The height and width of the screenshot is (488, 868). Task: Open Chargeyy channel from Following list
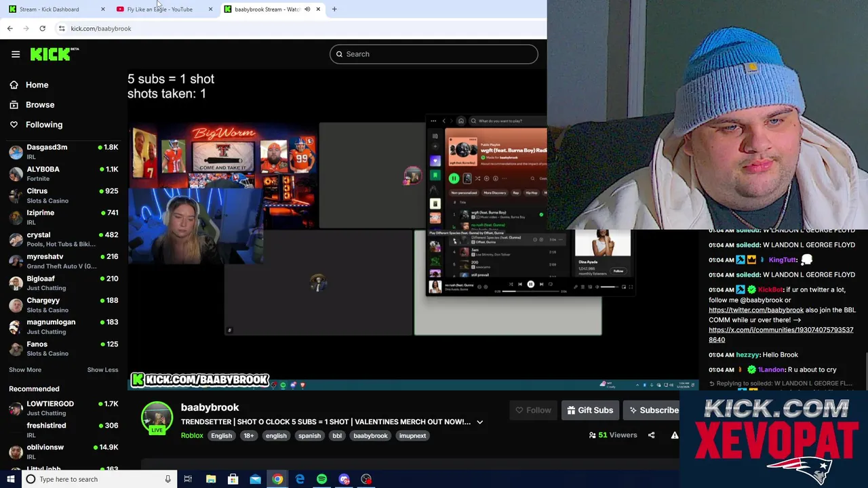[64, 304]
